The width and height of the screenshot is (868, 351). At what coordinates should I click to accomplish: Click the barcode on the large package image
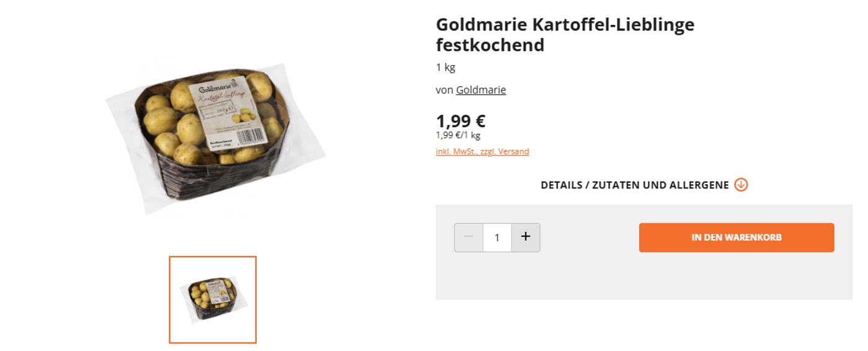(x=251, y=136)
